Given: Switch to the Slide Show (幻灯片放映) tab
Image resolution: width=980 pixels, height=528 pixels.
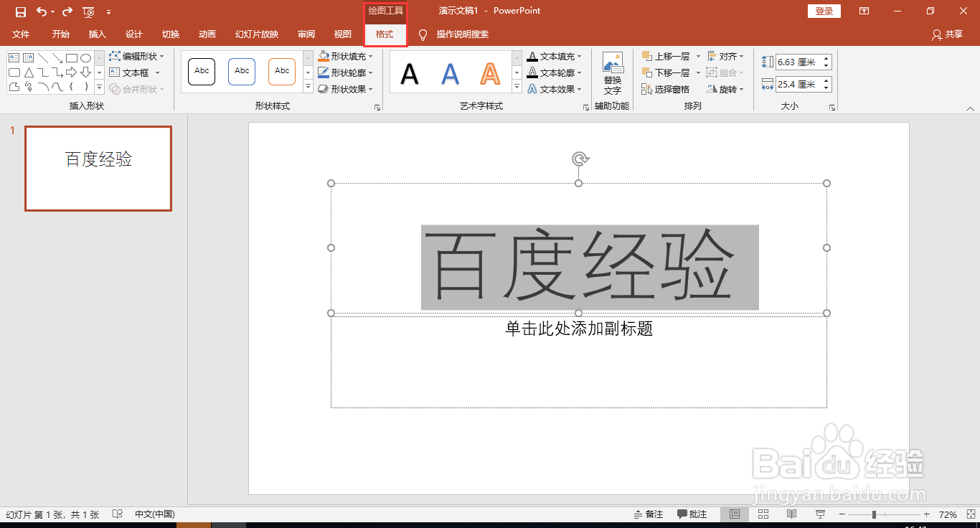Looking at the screenshot, I should (x=257, y=34).
